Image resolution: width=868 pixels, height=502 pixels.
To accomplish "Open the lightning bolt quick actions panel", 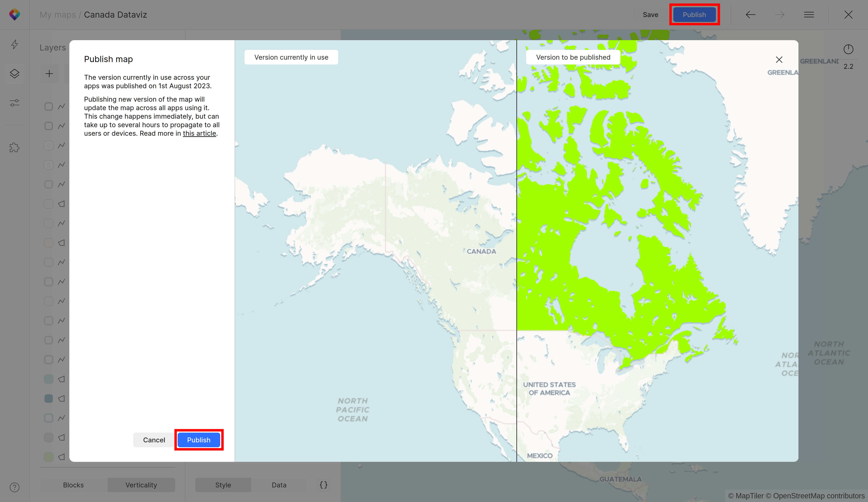I will coord(14,44).
